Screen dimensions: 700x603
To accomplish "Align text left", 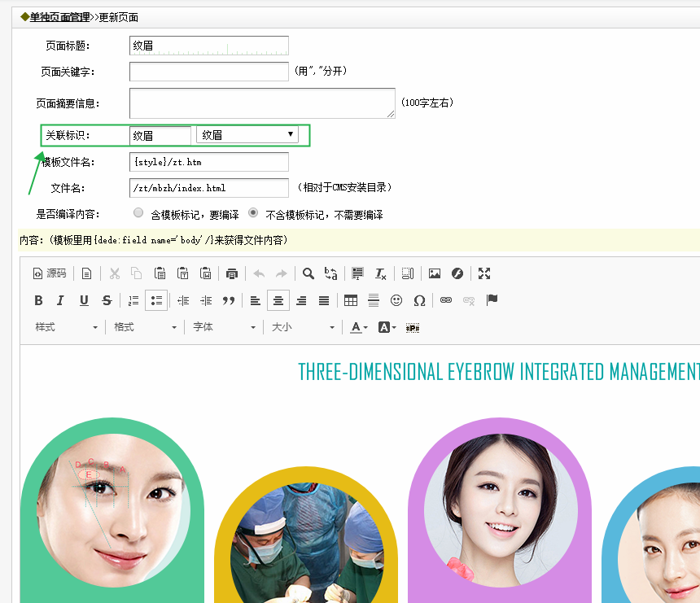I will pyautogui.click(x=256, y=300).
